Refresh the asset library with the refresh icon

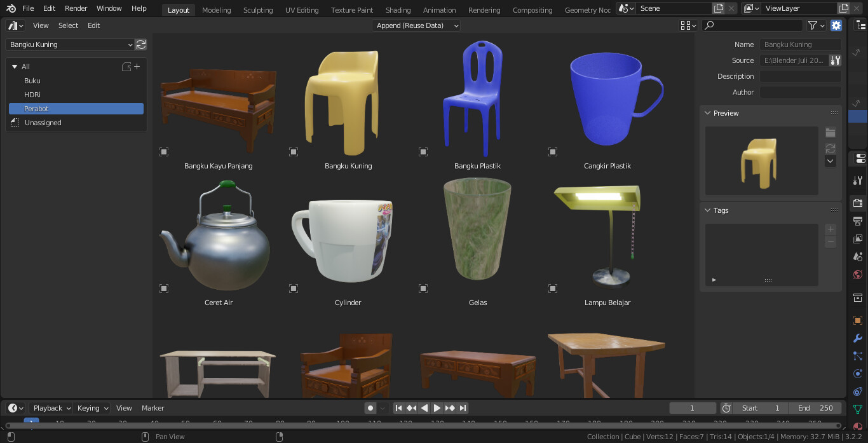[140, 44]
